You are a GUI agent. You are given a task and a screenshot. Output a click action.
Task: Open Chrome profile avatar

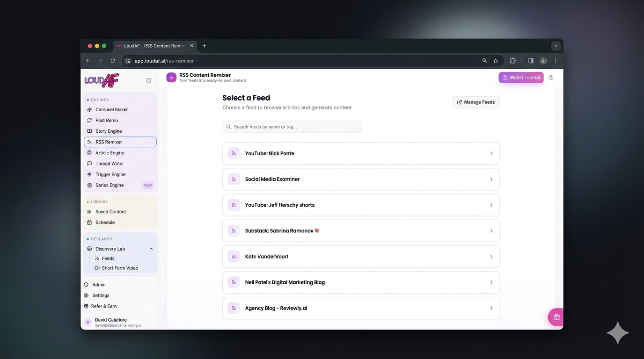pyautogui.click(x=543, y=61)
